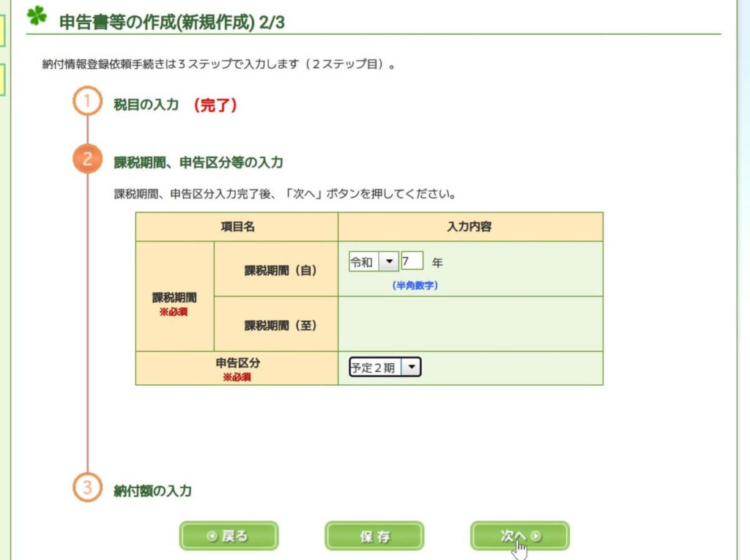Click the right arrow icon on 次へ

click(537, 536)
